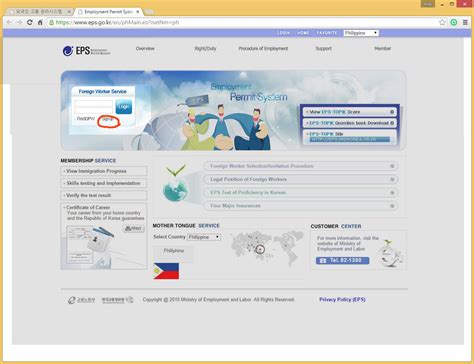
Task: Open the Select Country dropdown
Action: pos(204,237)
